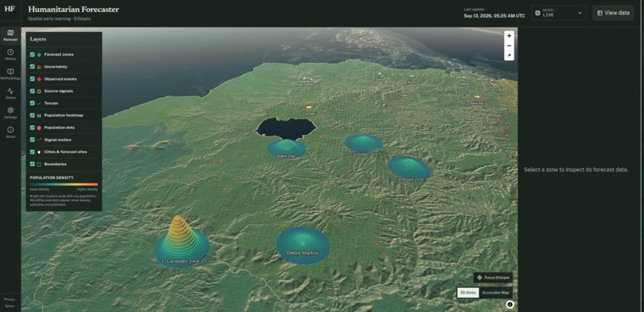644x312 pixels.
Task: Select the Candidate zone 3 dome
Action: 409,168
